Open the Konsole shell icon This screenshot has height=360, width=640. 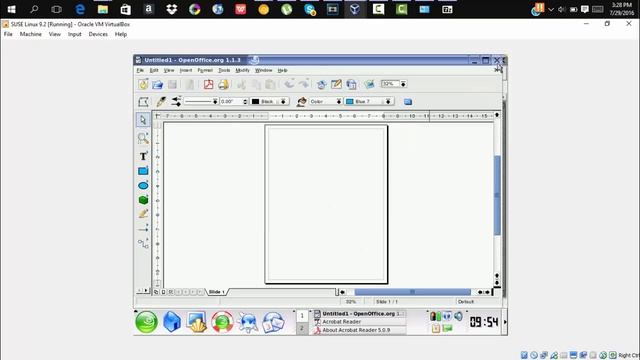196,322
